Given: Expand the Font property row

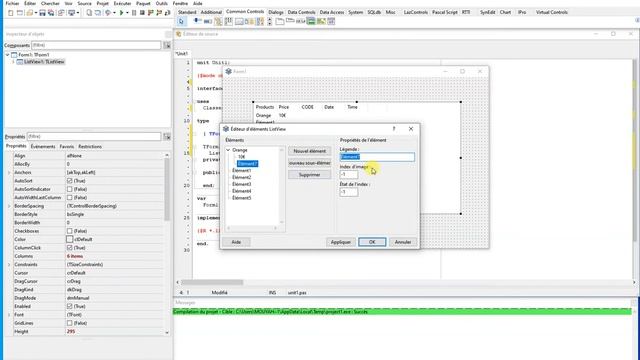Looking at the screenshot, I should coord(9,315).
